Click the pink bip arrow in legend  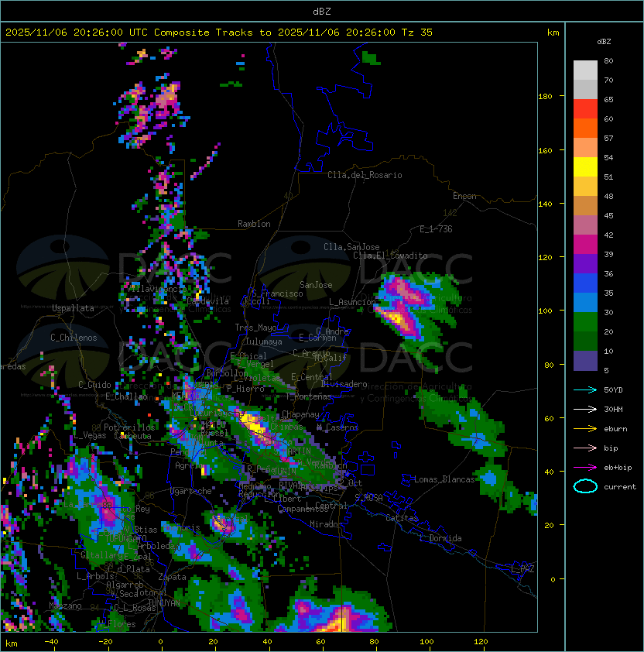coord(585,448)
